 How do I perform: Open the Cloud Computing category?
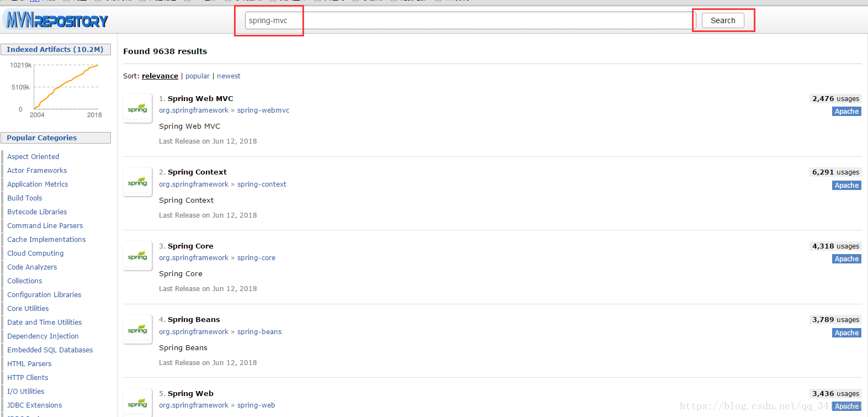[35, 254]
